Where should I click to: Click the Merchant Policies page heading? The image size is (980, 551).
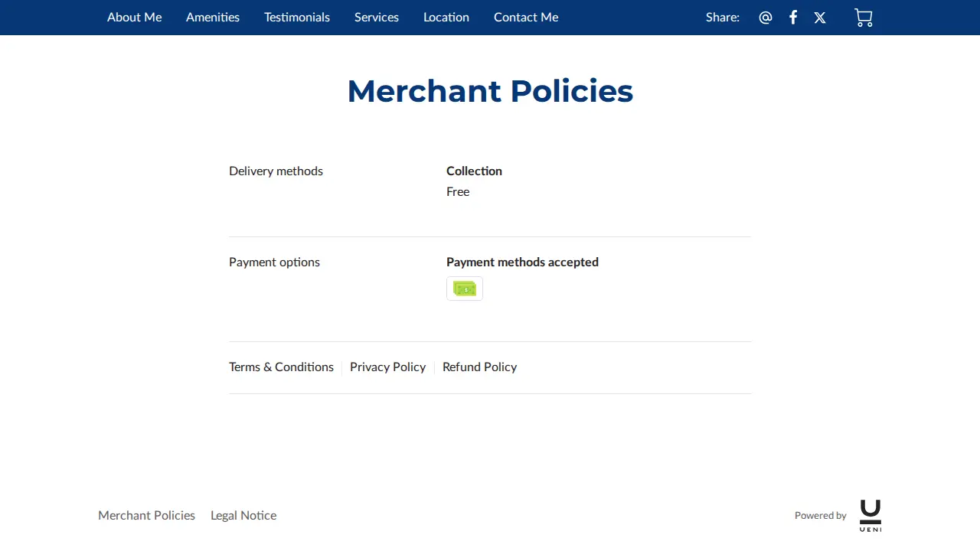click(x=490, y=91)
